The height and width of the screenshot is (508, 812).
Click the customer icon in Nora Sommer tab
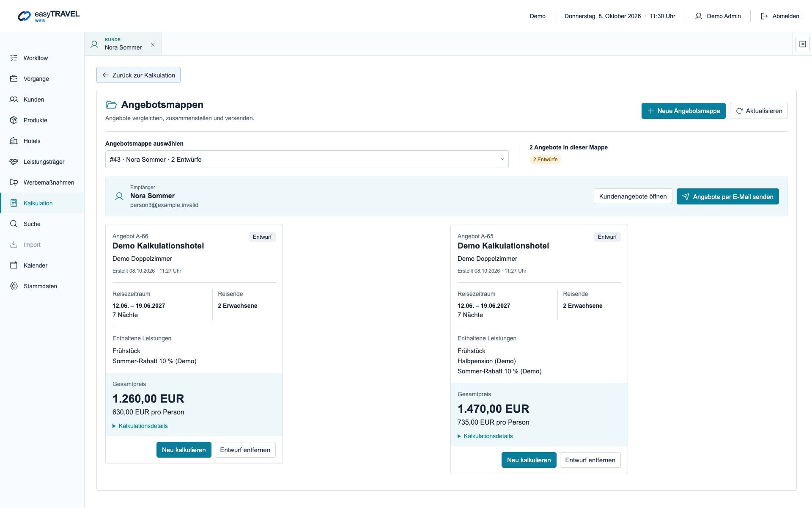tap(95, 44)
